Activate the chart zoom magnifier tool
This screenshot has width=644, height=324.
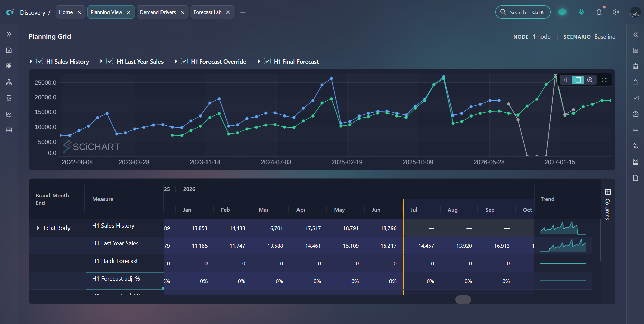590,80
